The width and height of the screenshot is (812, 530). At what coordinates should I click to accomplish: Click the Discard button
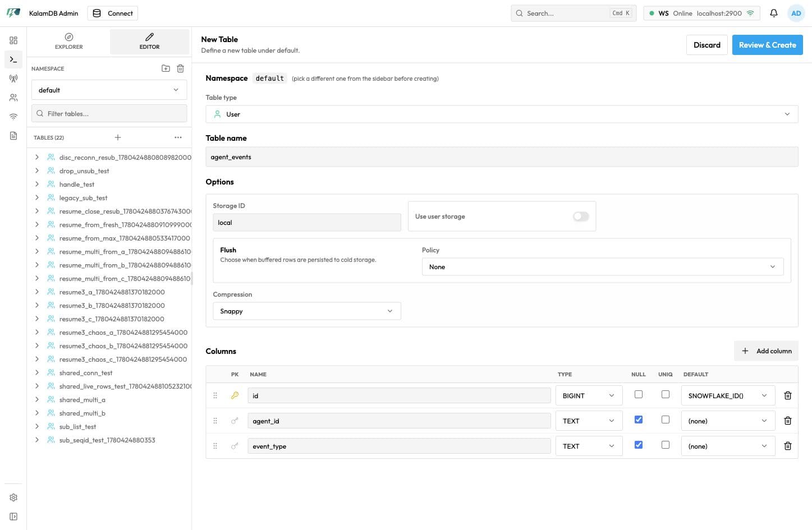point(707,45)
